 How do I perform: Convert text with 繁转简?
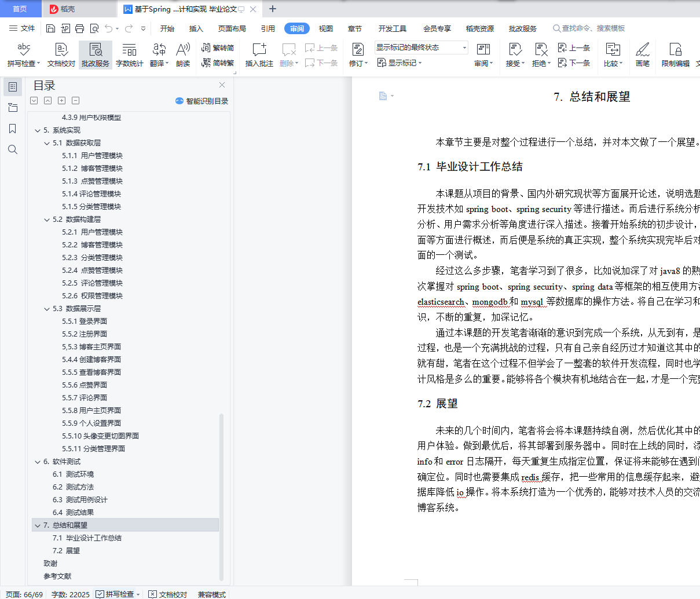[x=218, y=48]
